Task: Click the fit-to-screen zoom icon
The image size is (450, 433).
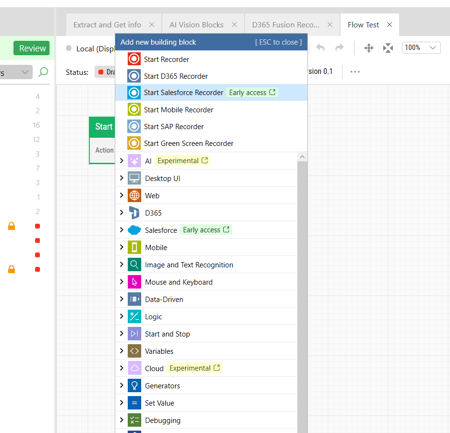Action: [x=388, y=48]
